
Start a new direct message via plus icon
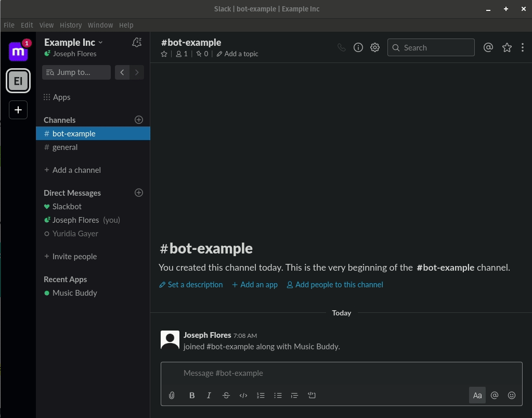[x=139, y=193]
